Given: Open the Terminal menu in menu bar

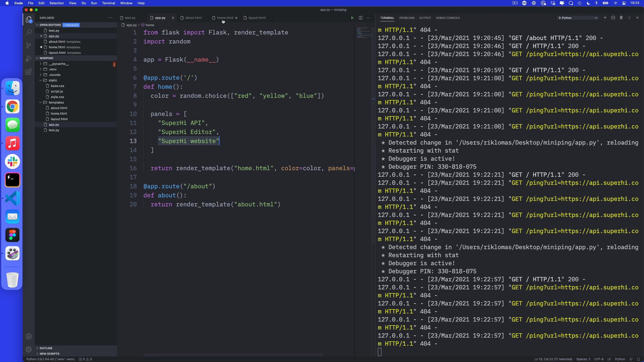Looking at the screenshot, I should coord(108,3).
